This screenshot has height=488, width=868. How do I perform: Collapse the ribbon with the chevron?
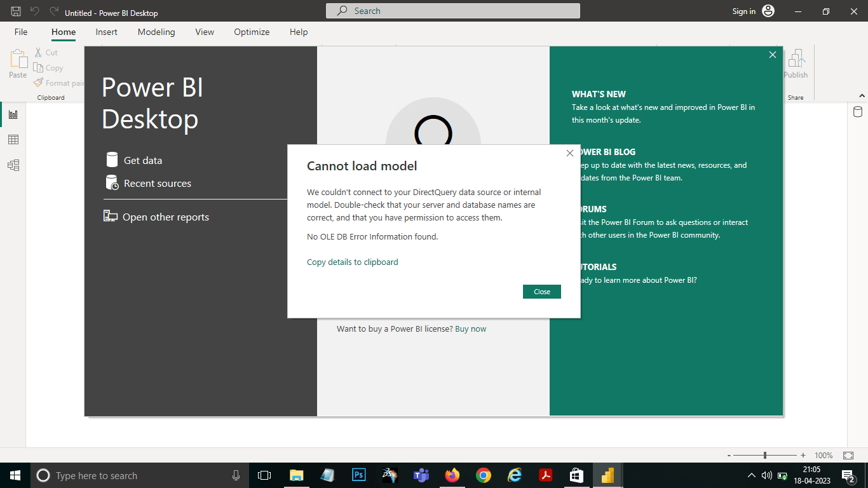click(x=862, y=96)
